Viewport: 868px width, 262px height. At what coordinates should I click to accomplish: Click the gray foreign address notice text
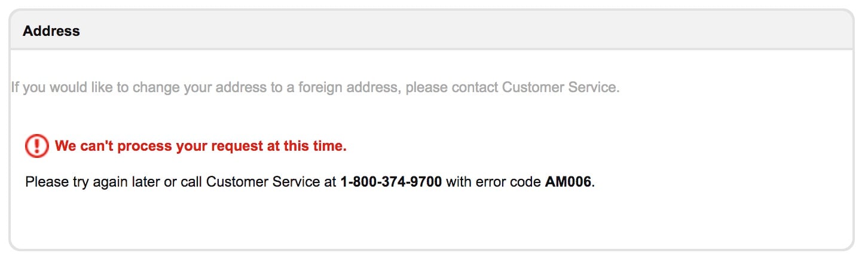pyautogui.click(x=315, y=88)
